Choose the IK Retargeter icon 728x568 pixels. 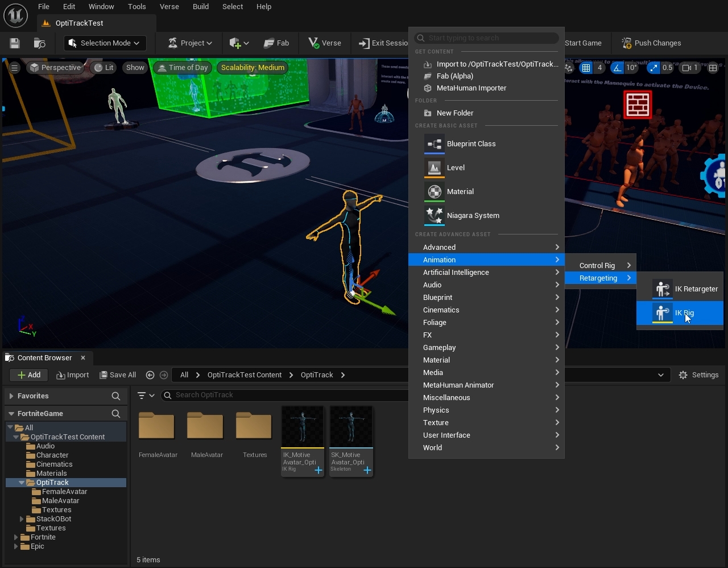(x=662, y=289)
